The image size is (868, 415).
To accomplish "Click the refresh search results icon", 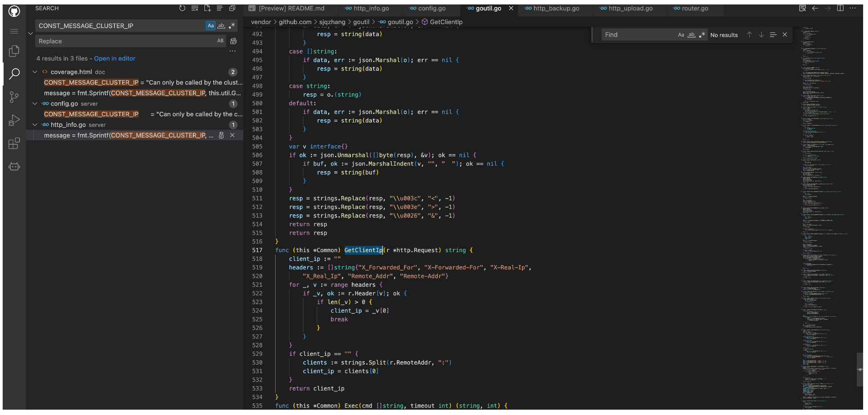I will pos(182,8).
